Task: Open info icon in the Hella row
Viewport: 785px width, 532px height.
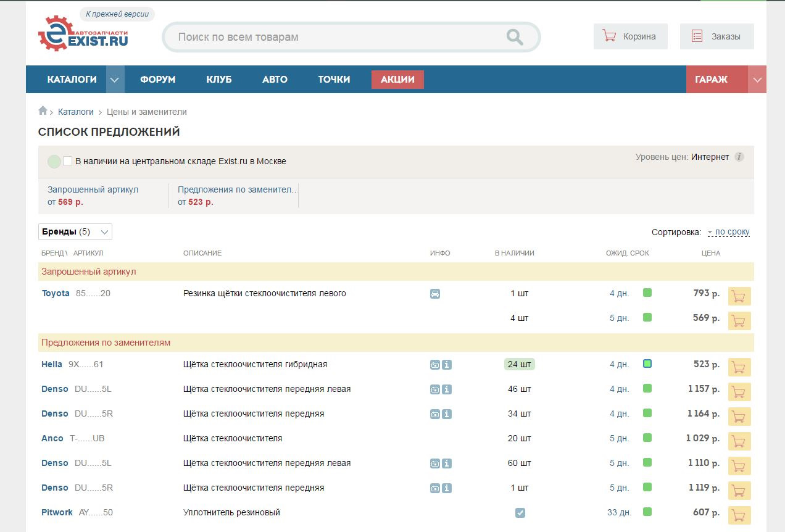Action: 447,365
